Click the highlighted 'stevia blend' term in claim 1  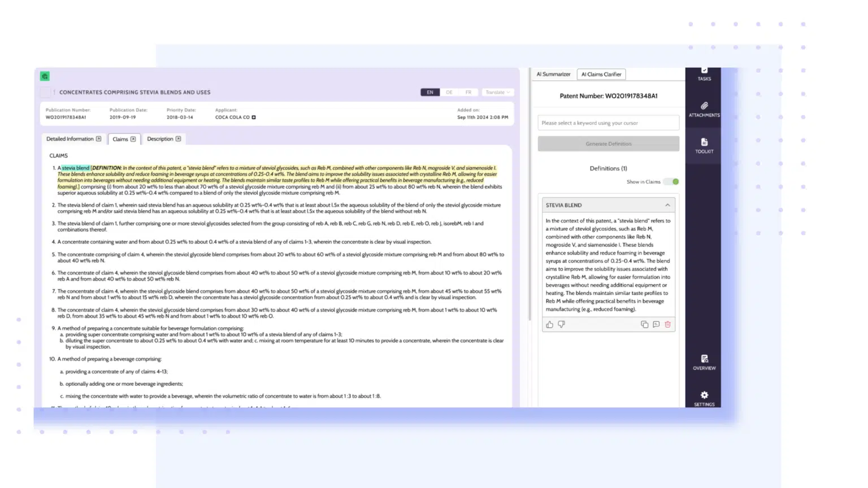pos(76,168)
